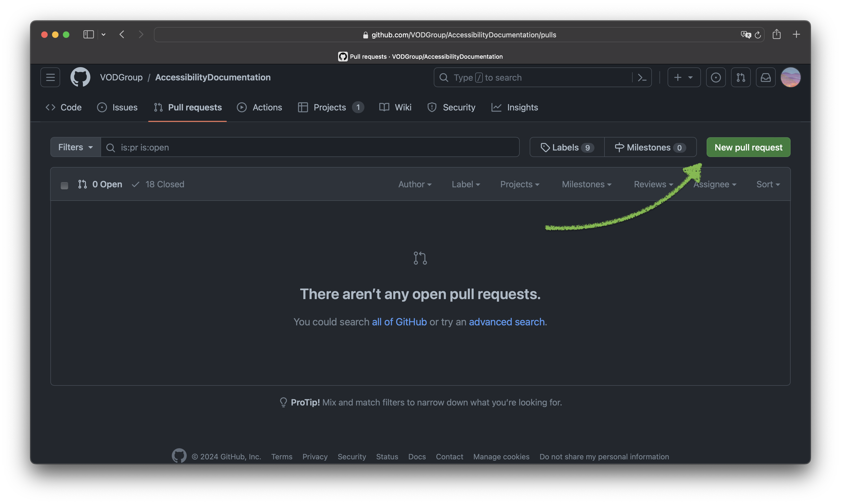Open the Sort dropdown
The height and width of the screenshot is (504, 841).
coord(768,184)
